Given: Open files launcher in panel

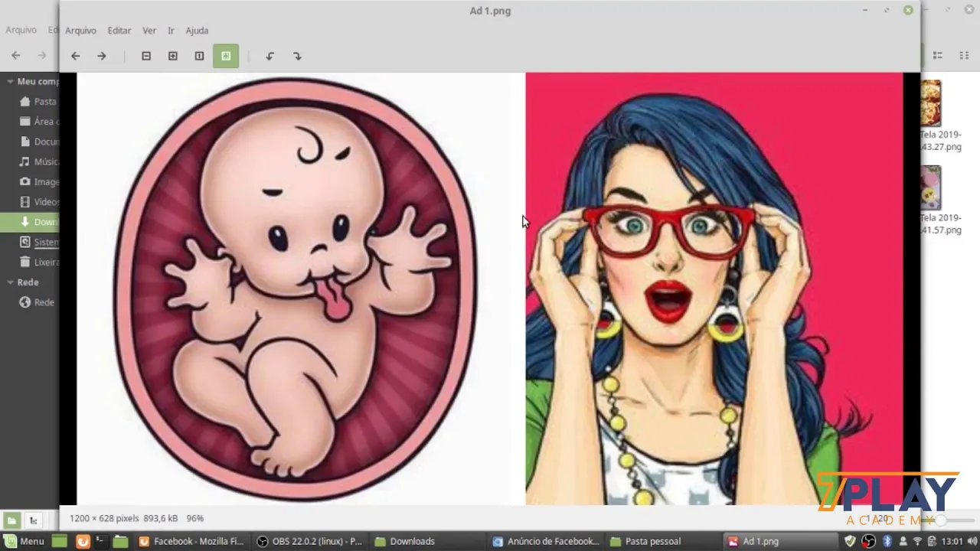Looking at the screenshot, I should pos(120,541).
